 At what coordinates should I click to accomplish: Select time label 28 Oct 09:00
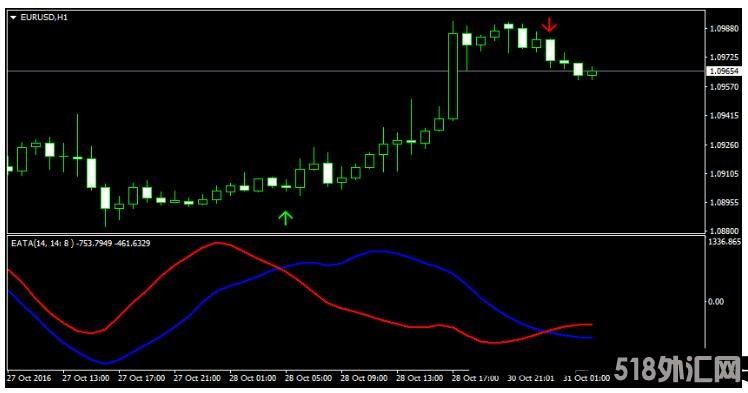click(x=364, y=378)
